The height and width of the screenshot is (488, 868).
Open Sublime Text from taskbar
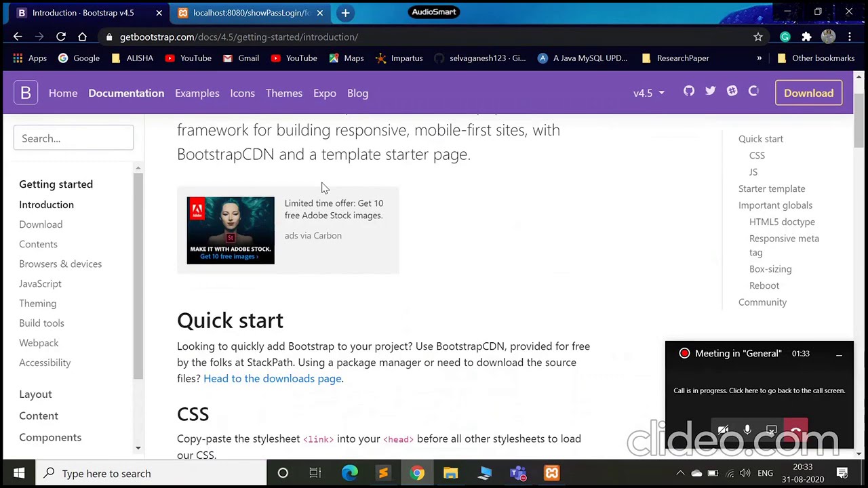point(383,473)
